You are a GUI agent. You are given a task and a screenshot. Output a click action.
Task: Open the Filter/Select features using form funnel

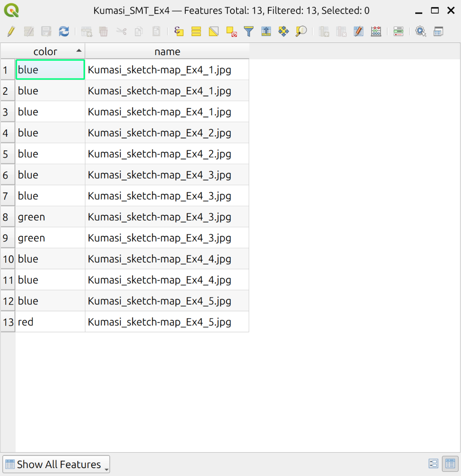pos(249,31)
